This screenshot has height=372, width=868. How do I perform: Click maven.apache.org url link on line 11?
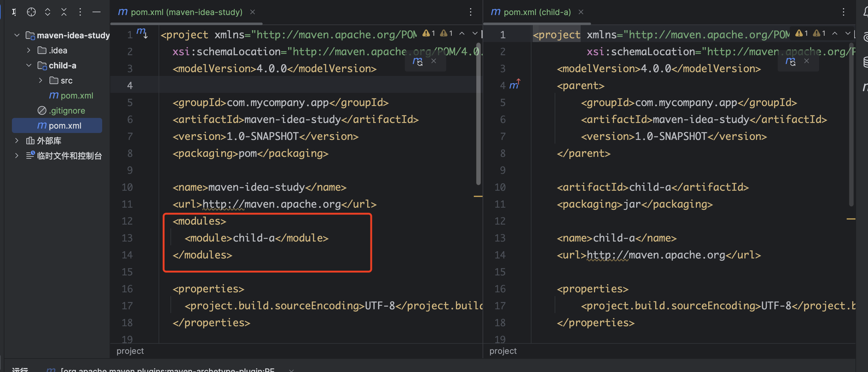point(271,204)
